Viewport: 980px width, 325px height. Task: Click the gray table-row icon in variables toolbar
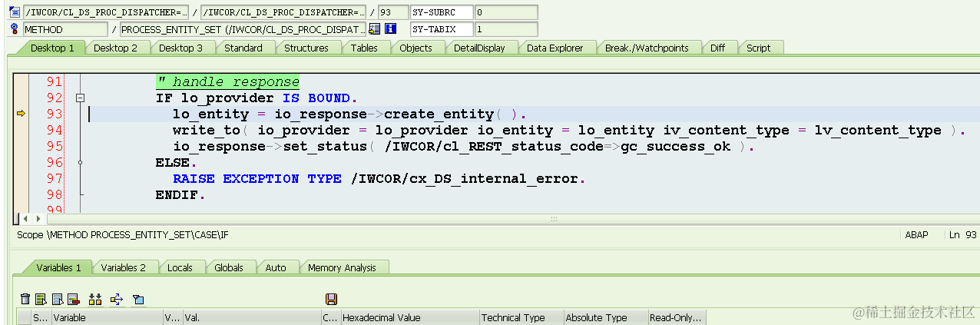tap(57, 300)
